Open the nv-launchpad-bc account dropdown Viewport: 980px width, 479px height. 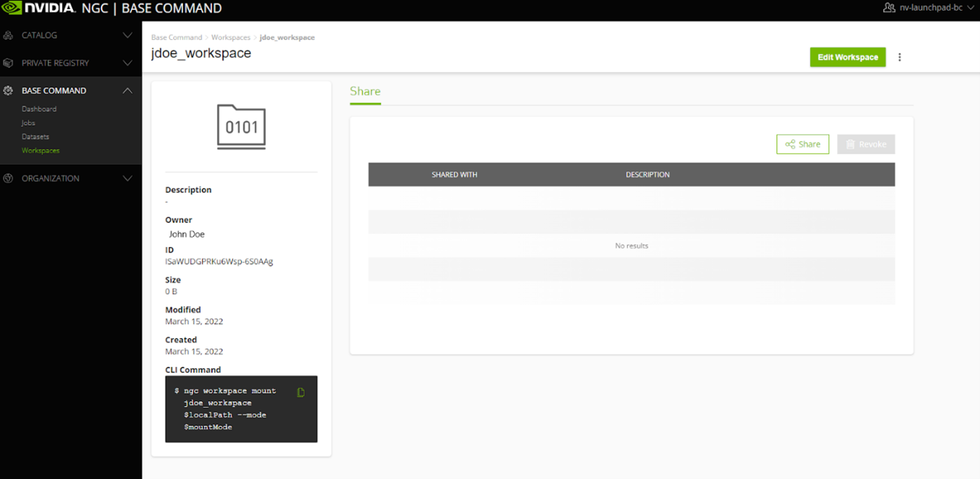938,8
